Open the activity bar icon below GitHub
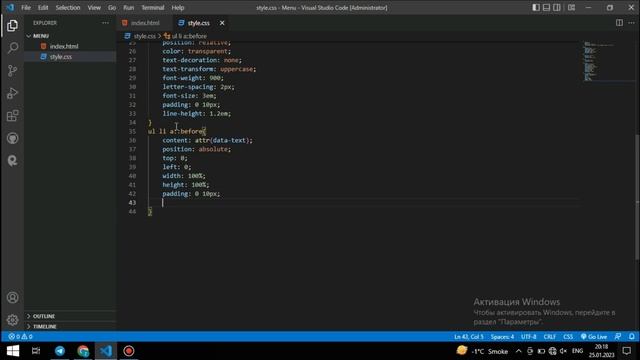640x360 pixels. [13, 161]
